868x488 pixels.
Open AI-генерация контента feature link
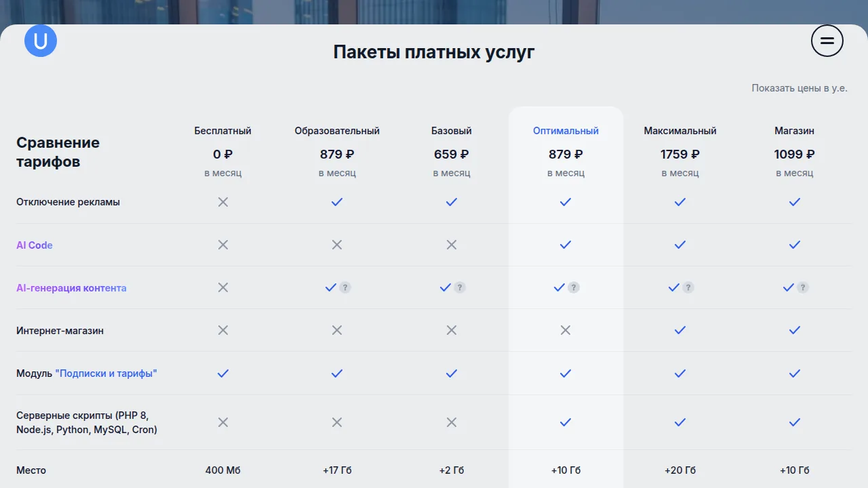[x=71, y=288]
